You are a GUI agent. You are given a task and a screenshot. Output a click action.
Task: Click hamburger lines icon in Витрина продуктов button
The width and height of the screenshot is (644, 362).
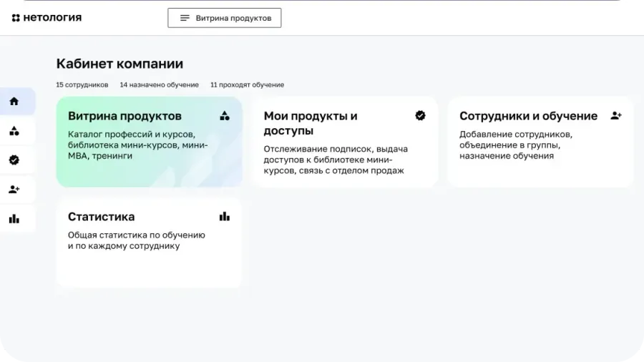click(x=185, y=18)
